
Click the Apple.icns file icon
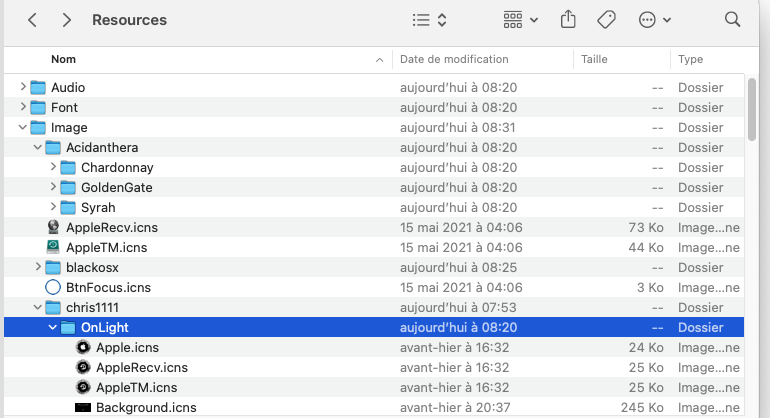83,347
